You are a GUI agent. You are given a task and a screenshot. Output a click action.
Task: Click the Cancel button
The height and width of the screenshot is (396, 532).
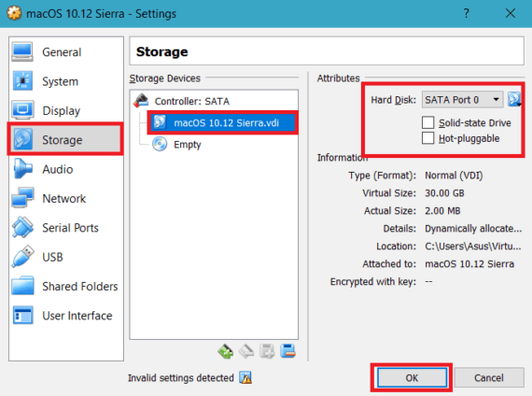(489, 377)
